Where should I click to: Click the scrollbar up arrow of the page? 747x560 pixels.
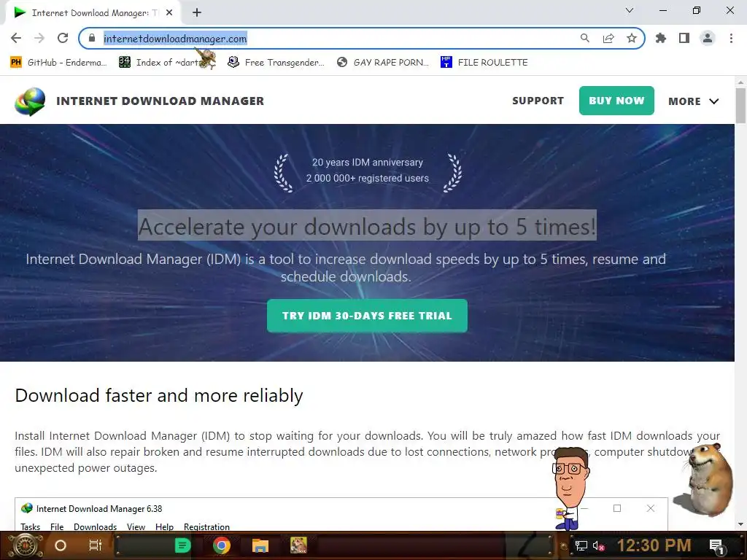pyautogui.click(x=740, y=82)
